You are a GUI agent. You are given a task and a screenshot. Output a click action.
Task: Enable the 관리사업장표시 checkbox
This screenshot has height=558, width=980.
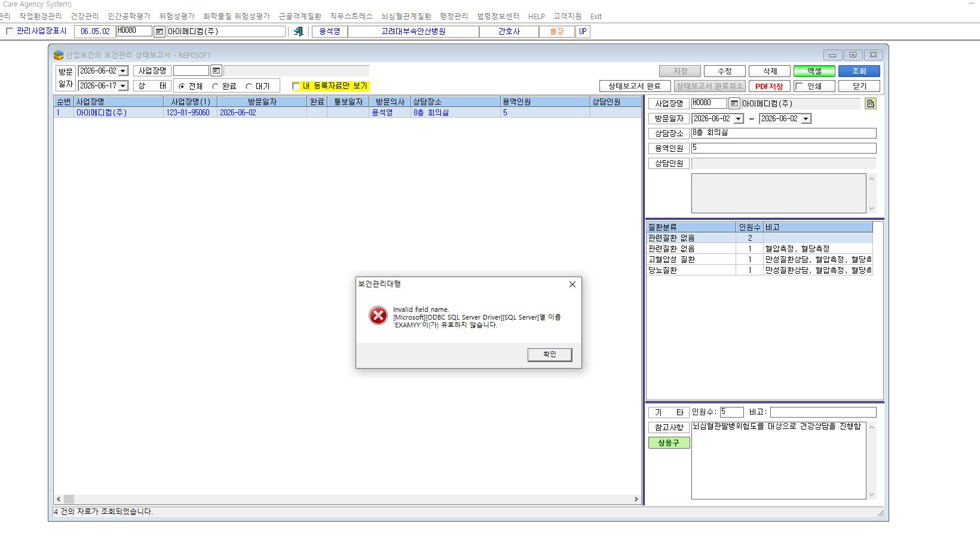click(x=10, y=31)
